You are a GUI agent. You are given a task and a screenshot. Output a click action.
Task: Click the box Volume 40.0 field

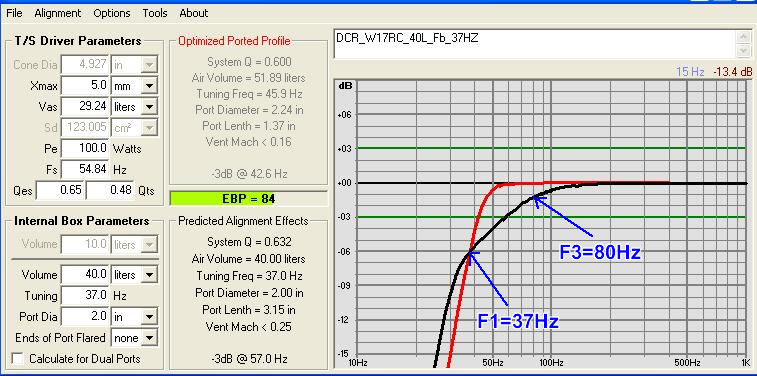85,275
